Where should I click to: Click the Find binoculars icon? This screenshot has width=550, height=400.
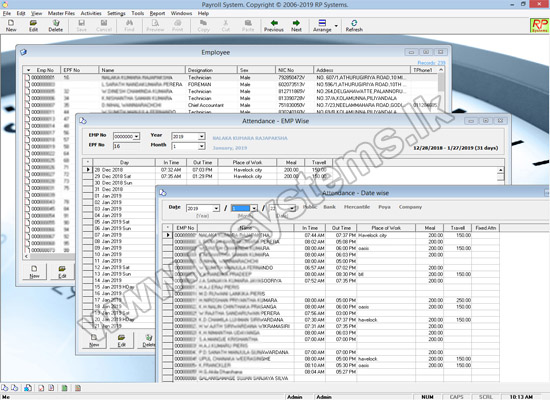coord(129,23)
